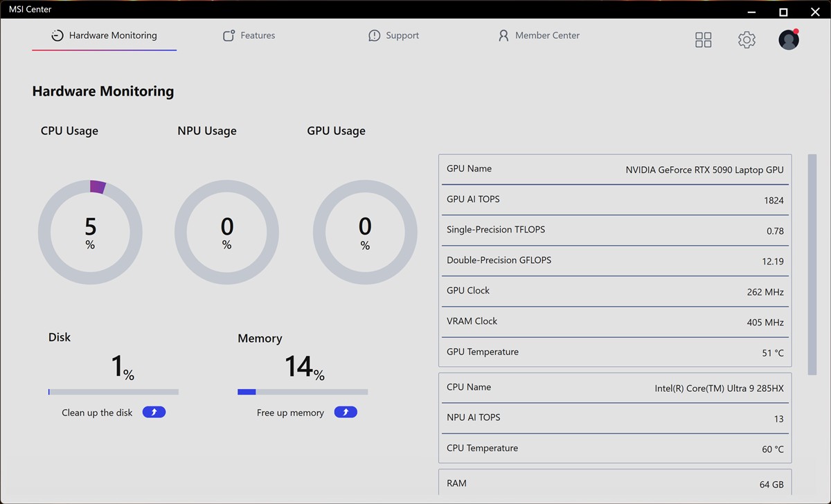The width and height of the screenshot is (831, 504).
Task: Open the user profile avatar
Action: point(789,39)
